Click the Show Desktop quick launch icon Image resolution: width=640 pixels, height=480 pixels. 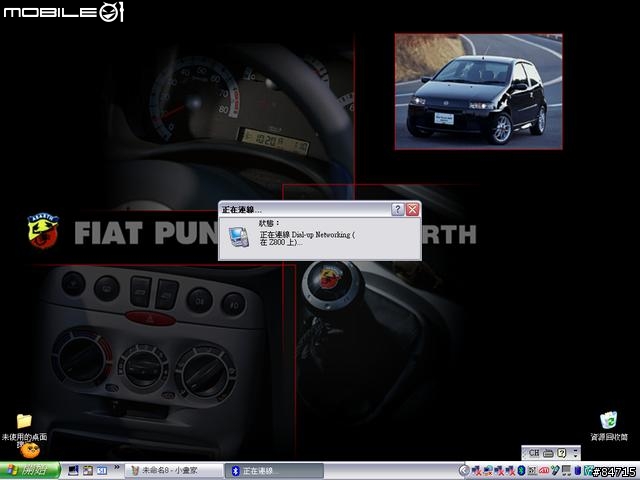[x=73, y=471]
